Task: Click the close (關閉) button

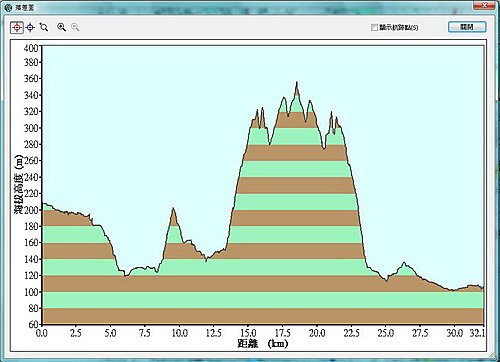Action: tap(467, 27)
